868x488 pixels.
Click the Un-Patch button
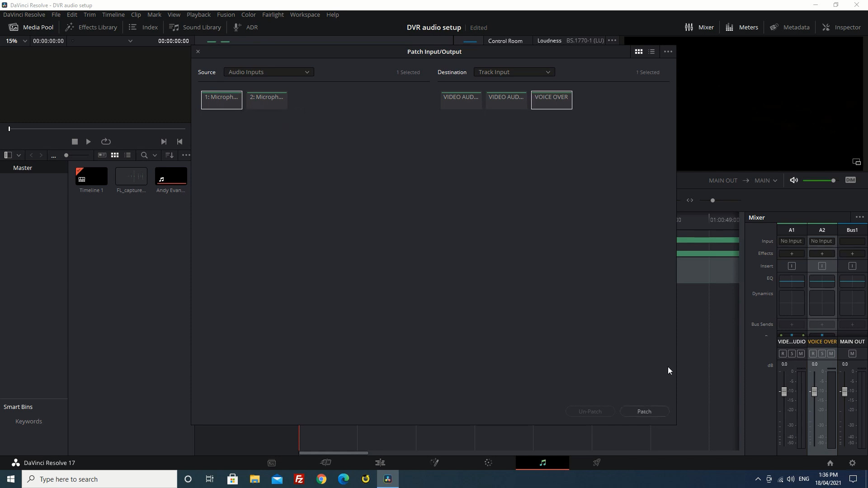point(590,411)
